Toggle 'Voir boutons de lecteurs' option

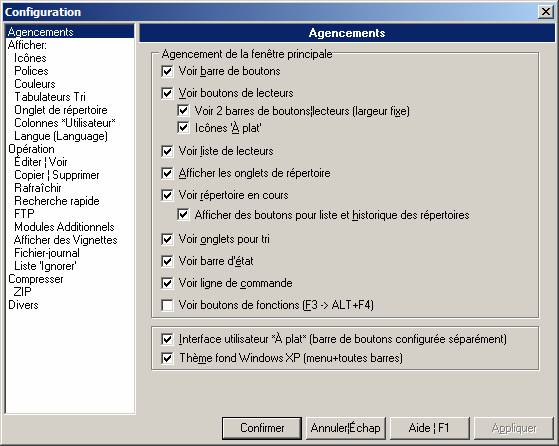[x=167, y=93]
